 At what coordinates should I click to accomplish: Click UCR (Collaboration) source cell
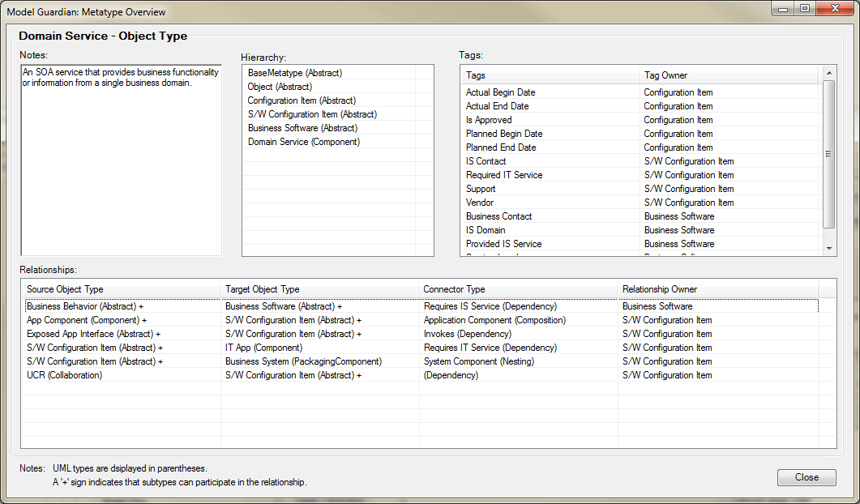64,375
